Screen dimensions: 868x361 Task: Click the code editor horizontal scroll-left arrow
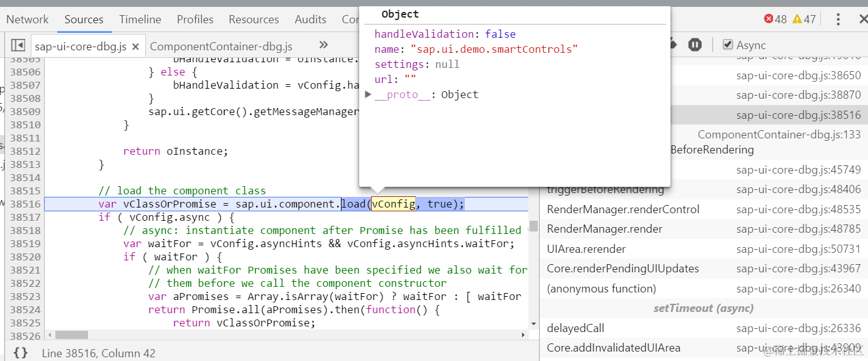click(x=50, y=335)
